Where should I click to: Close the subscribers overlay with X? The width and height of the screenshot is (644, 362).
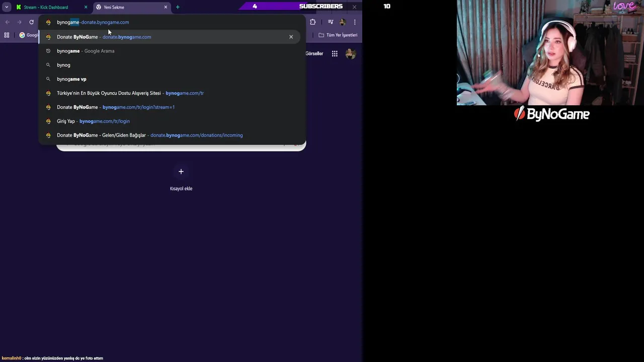354,7
